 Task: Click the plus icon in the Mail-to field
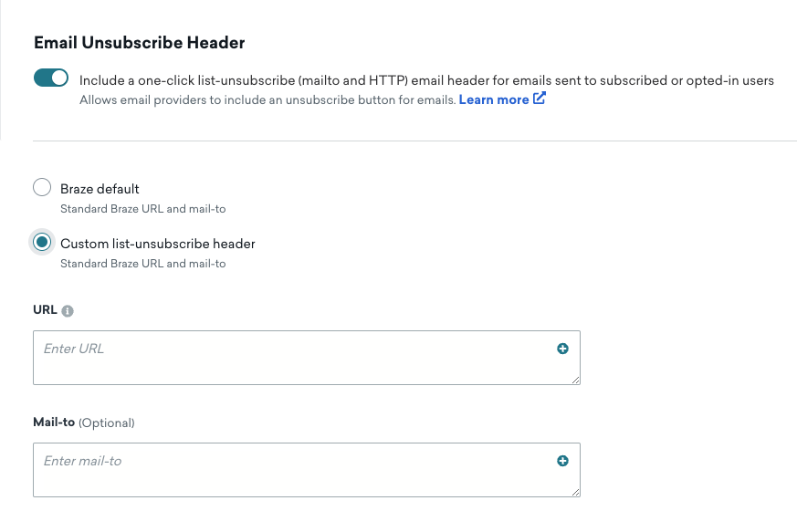pos(562,461)
